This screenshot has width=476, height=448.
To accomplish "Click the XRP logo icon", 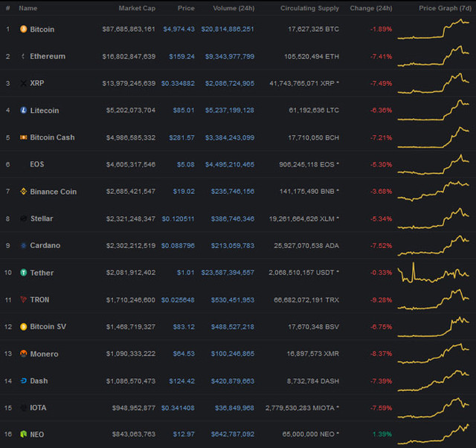I will click(x=23, y=83).
